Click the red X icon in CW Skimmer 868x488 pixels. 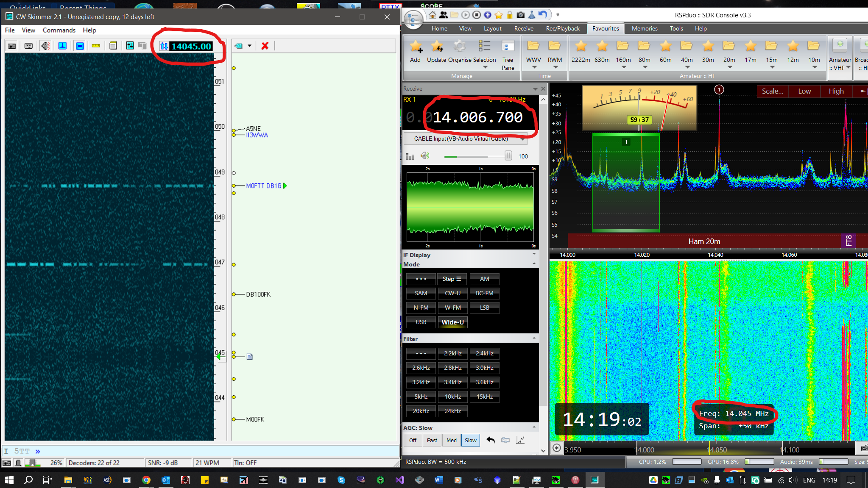[265, 46]
